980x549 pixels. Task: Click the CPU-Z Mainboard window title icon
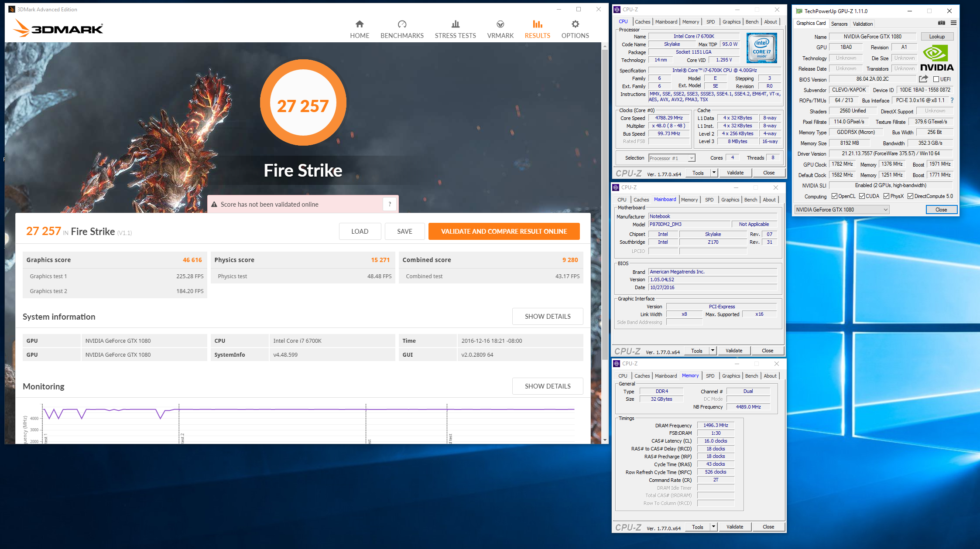point(616,187)
